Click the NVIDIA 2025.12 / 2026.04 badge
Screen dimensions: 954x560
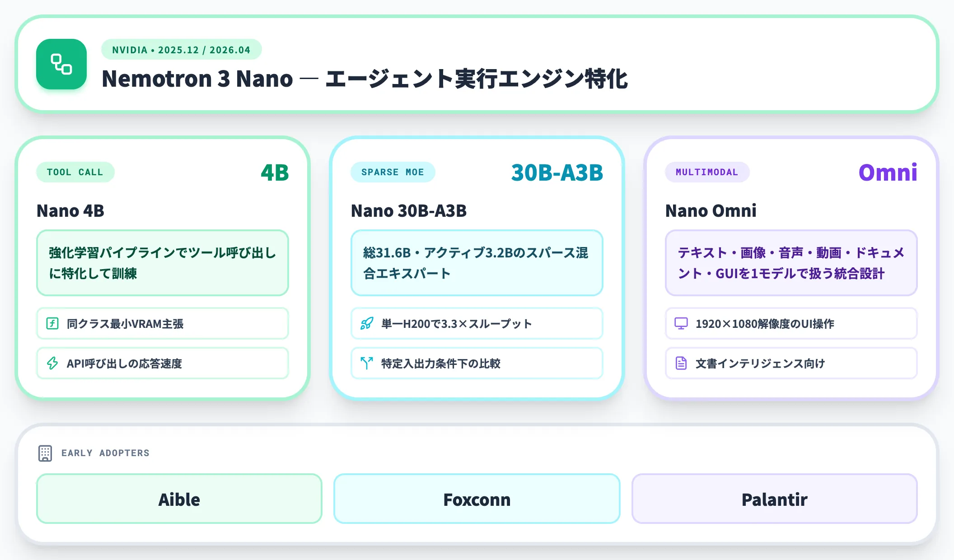pos(182,50)
